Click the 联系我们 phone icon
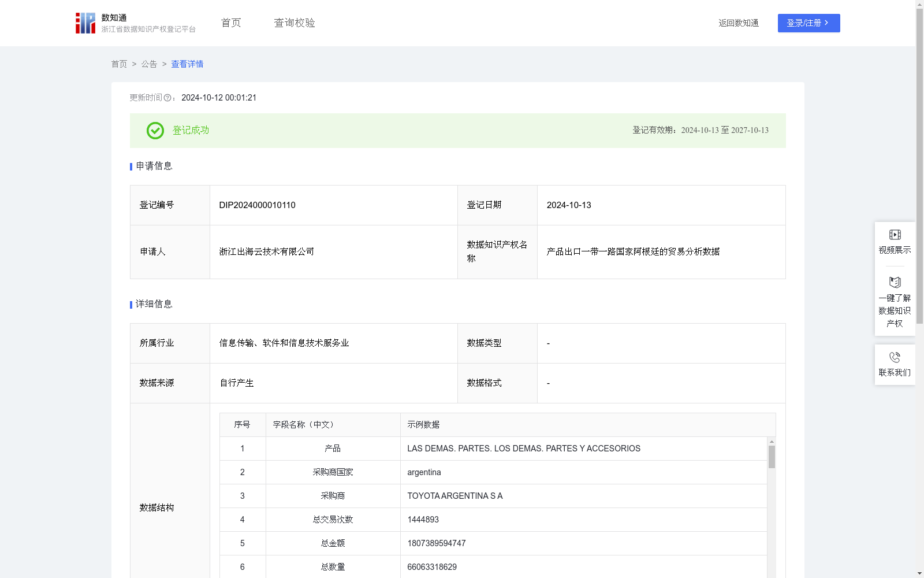The width and height of the screenshot is (924, 578). point(895,358)
